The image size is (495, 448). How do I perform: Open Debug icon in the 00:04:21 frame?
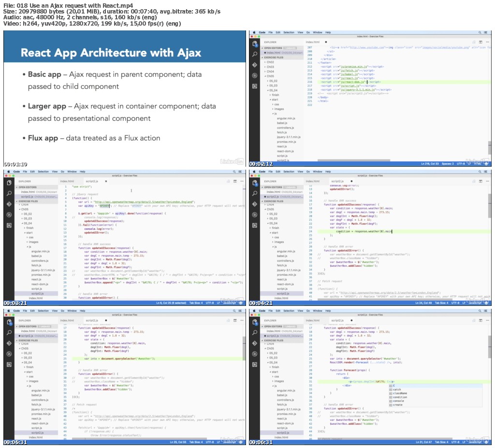[x=255, y=215]
